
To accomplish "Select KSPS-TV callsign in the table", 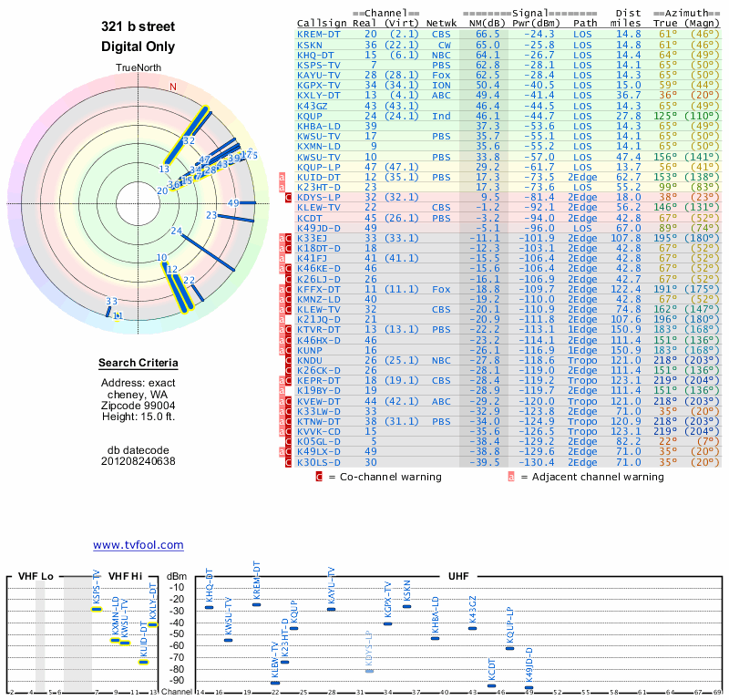I will click(x=319, y=65).
